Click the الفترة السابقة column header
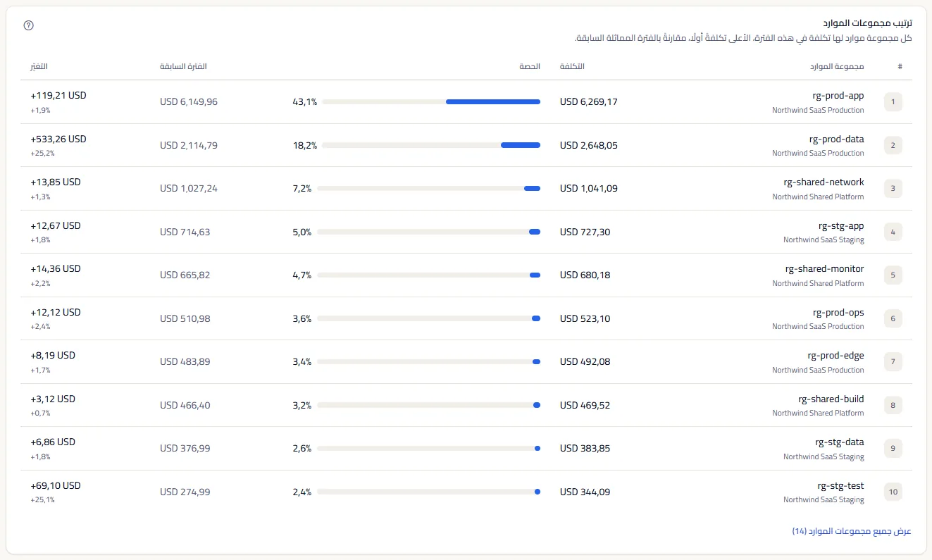Image resolution: width=932 pixels, height=560 pixels. click(183, 66)
